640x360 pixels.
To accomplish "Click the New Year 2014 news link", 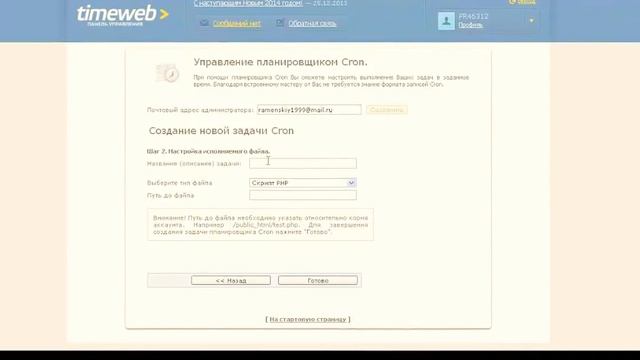I will pos(248,3).
